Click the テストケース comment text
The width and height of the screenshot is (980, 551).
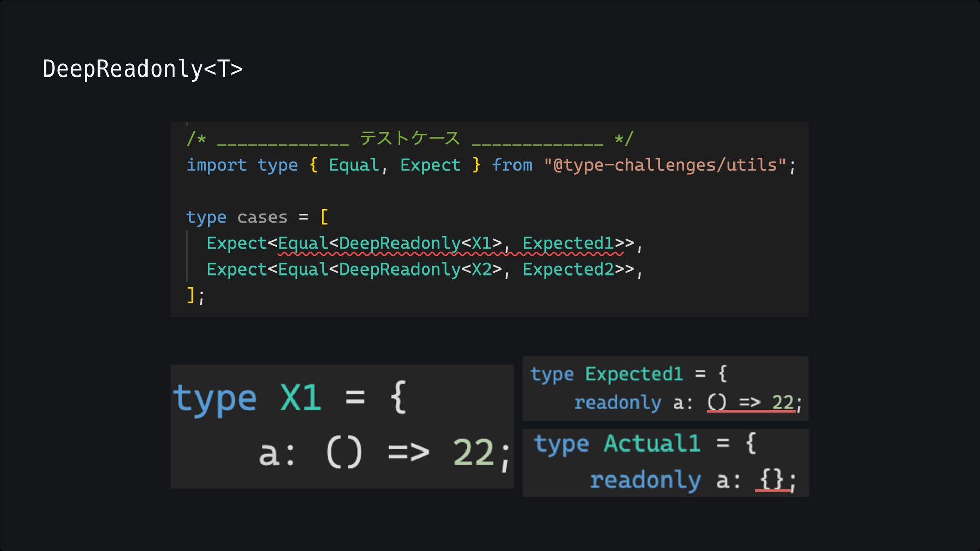coord(410,138)
